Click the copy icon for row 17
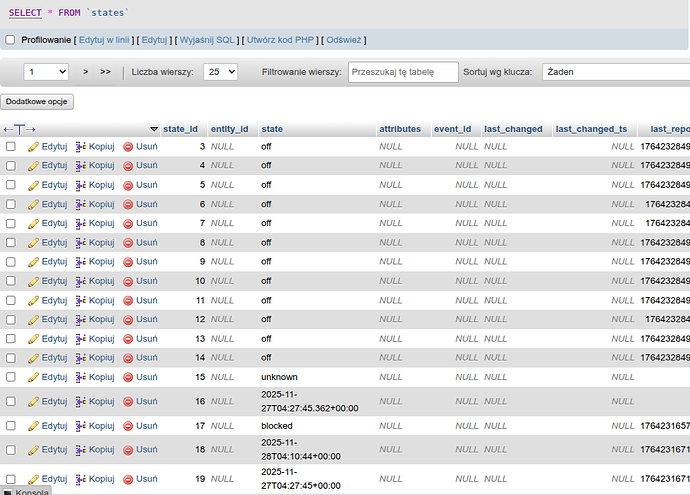The image size is (690, 495). pyautogui.click(x=82, y=426)
